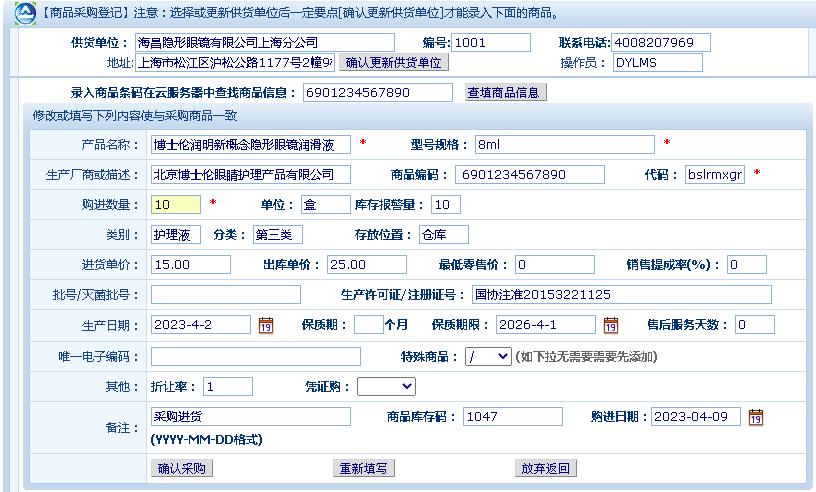Focus the 供货单位 input field
816x492 pixels.
pyautogui.click(x=265, y=43)
